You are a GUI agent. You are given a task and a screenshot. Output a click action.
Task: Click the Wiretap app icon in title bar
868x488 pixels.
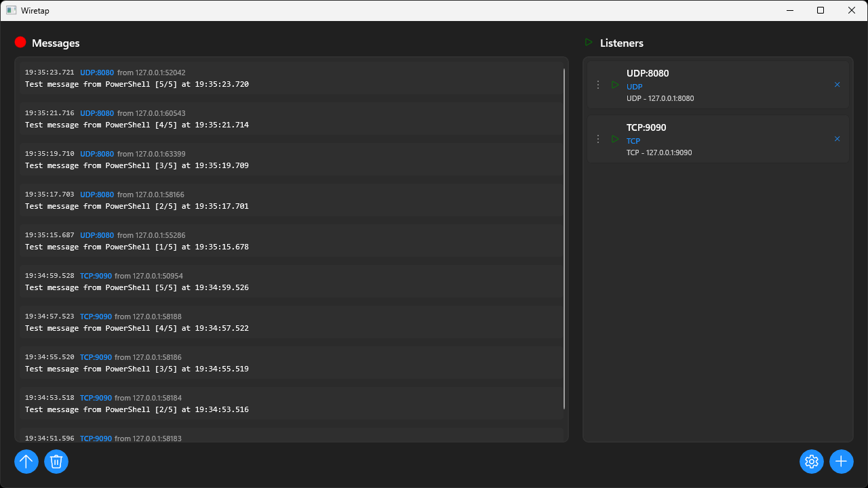click(x=12, y=10)
